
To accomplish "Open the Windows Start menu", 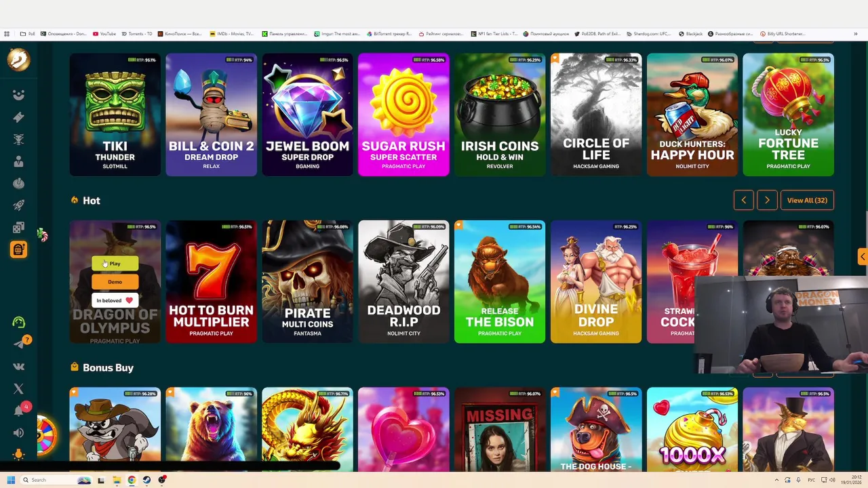I will click(x=11, y=480).
